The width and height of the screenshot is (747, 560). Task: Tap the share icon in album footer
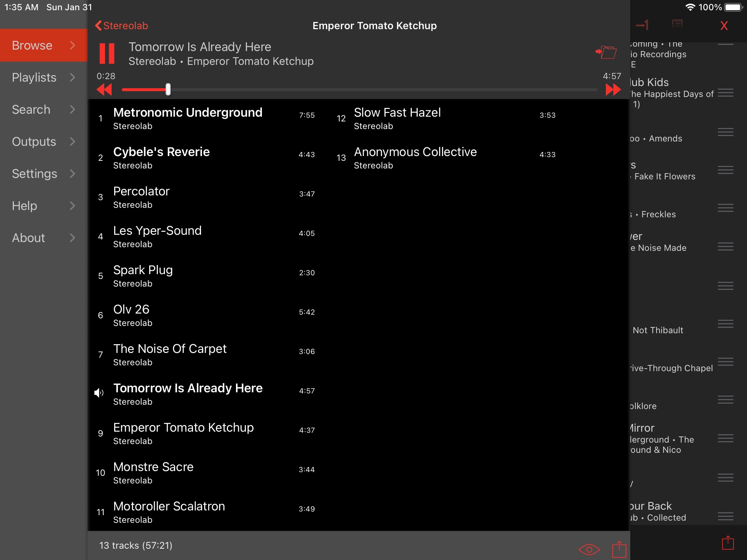[619, 549]
